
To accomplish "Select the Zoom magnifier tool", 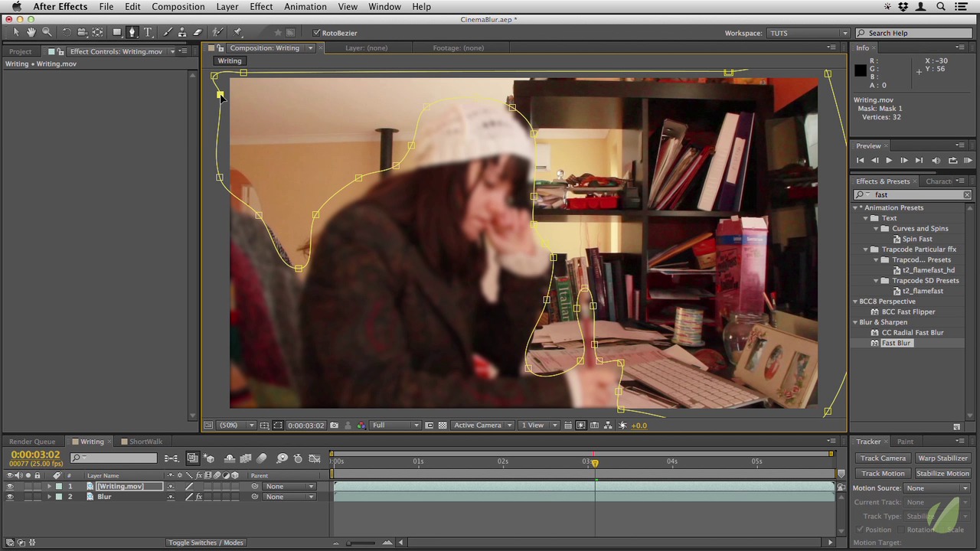I will pos(47,32).
